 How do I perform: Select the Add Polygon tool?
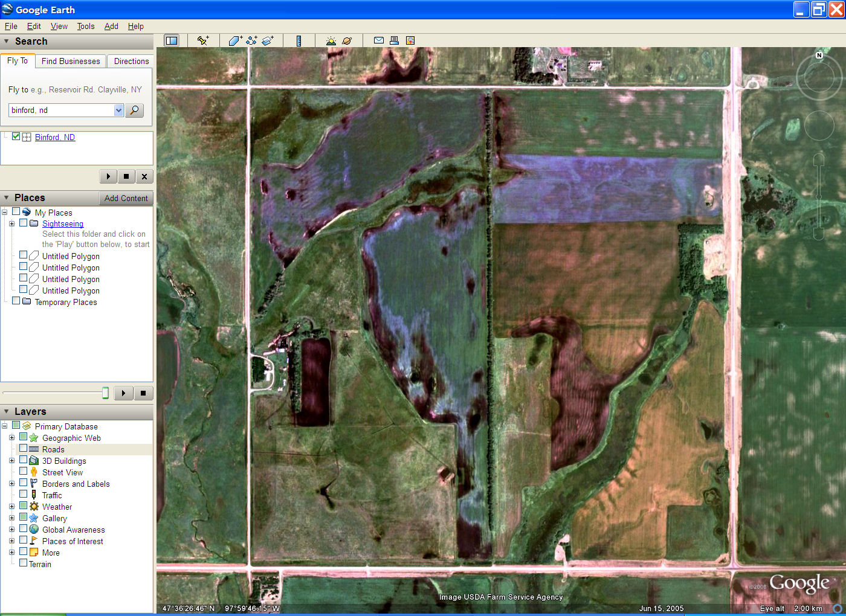point(235,40)
